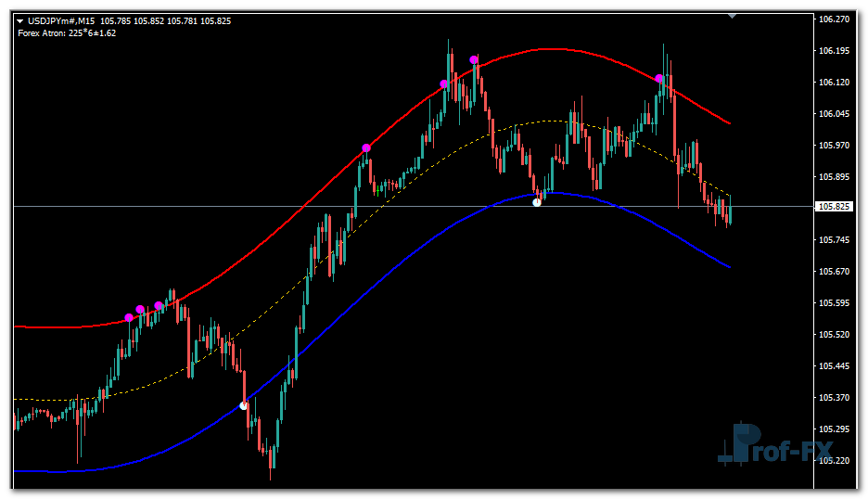Click the 105.220 price axis label
The height and width of the screenshot is (499, 868).
click(835, 460)
